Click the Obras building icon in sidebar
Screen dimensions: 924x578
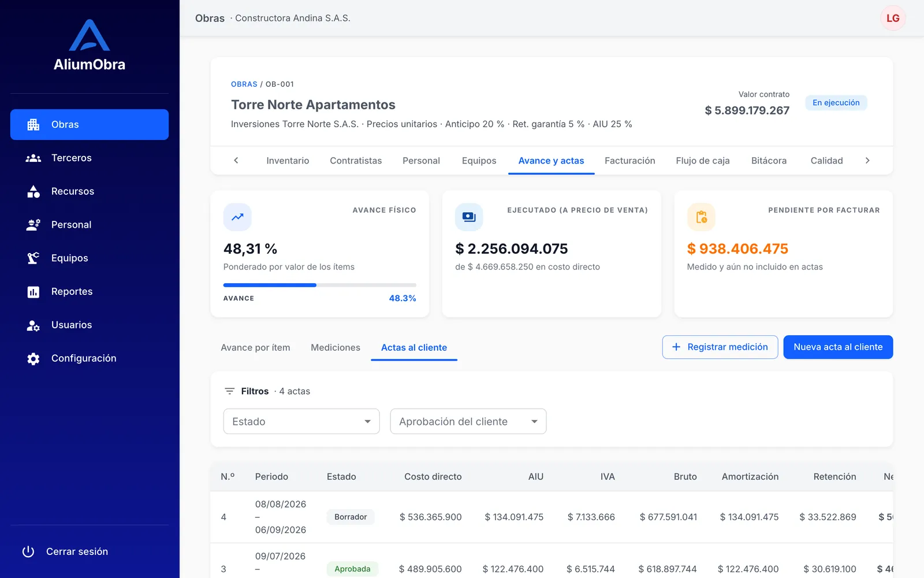[x=33, y=125]
